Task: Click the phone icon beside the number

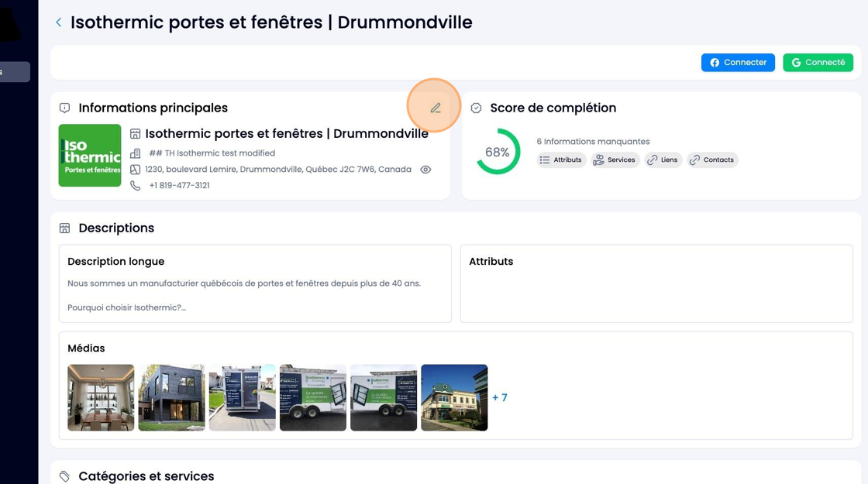Action: pyautogui.click(x=135, y=185)
